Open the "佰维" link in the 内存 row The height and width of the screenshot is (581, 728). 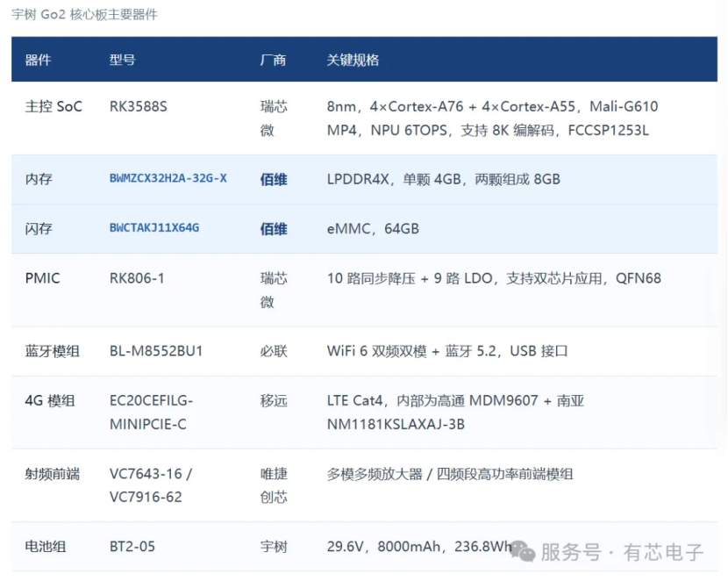(274, 179)
